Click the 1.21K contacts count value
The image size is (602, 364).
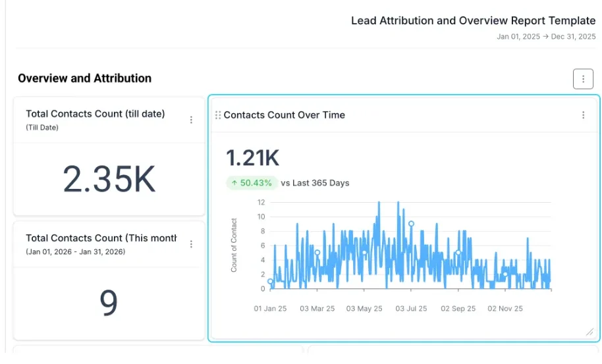[253, 158]
